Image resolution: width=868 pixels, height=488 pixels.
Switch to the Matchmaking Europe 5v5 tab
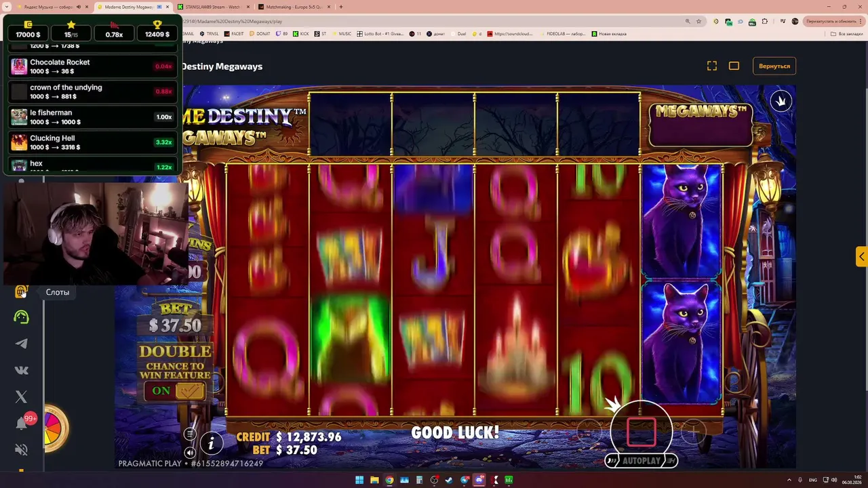coord(294,7)
